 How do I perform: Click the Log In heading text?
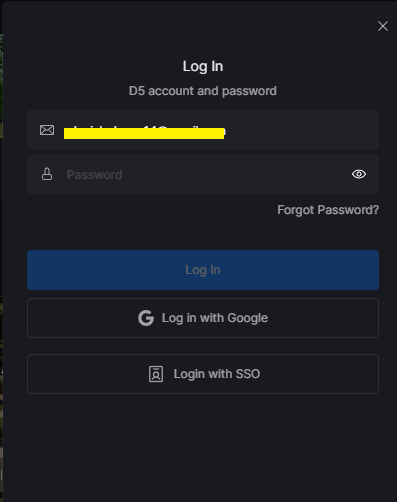[203, 66]
